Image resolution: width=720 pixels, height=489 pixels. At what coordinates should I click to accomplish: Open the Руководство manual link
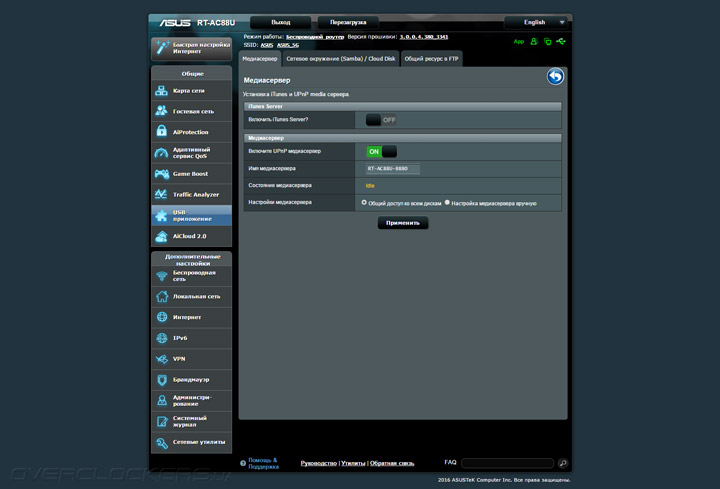pyautogui.click(x=318, y=463)
